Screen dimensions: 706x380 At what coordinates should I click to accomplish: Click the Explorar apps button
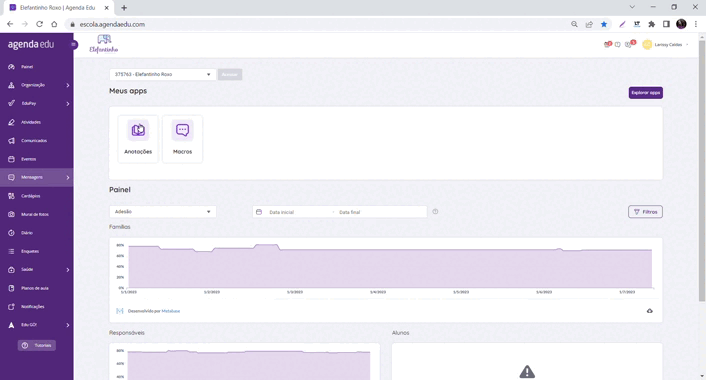pyautogui.click(x=645, y=93)
